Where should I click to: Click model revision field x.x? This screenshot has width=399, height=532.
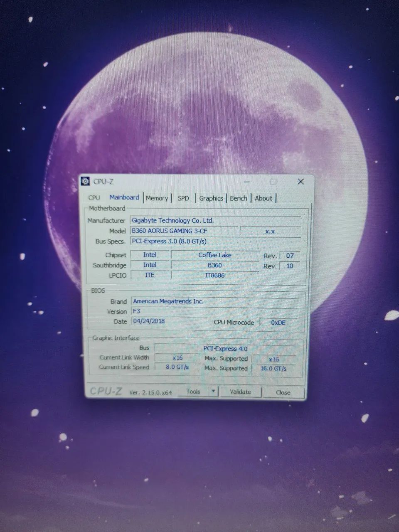pyautogui.click(x=270, y=231)
